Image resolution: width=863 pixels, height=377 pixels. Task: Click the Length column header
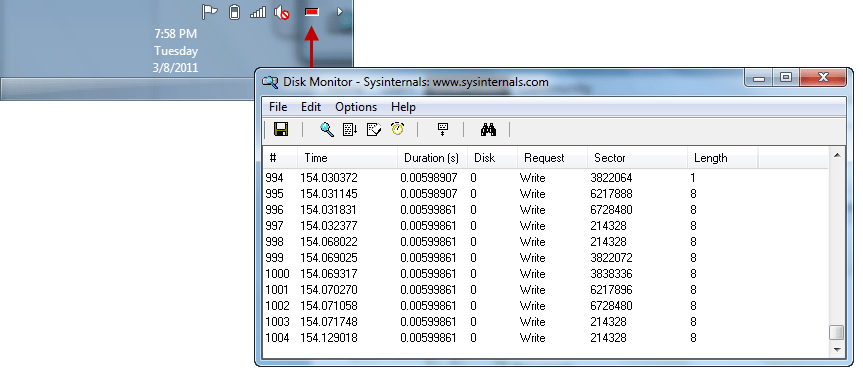[x=722, y=158]
